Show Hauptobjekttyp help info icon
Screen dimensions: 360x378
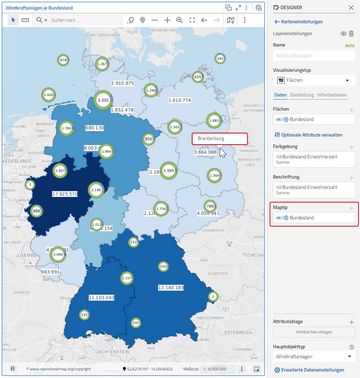point(351,347)
